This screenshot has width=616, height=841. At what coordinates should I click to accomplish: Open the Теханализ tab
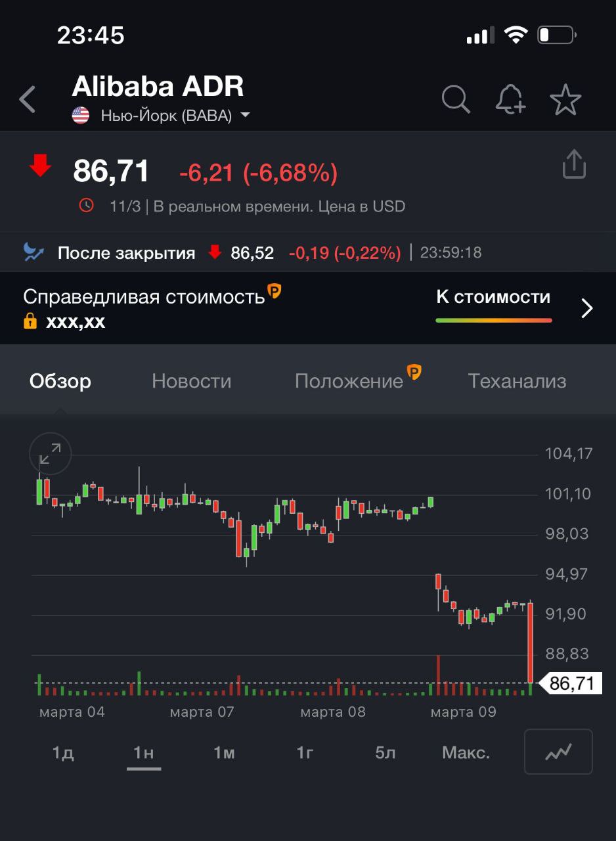tap(517, 381)
